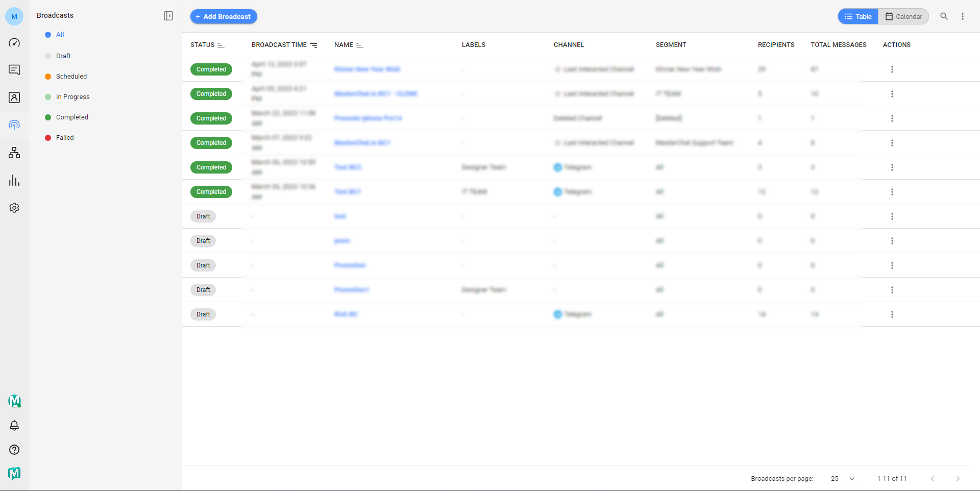The height and width of the screenshot is (491, 980).
Task: Go to the previous page arrow
Action: coord(933,479)
